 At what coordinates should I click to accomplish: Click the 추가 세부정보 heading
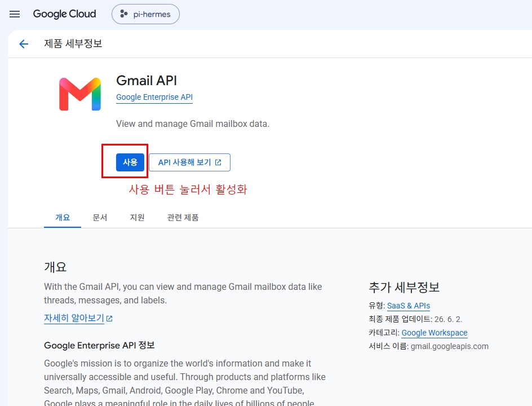404,287
